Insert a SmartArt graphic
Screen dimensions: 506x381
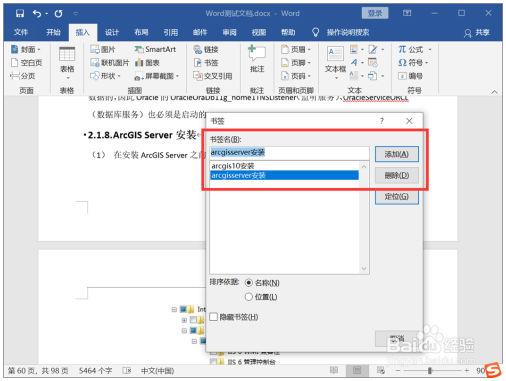155,49
